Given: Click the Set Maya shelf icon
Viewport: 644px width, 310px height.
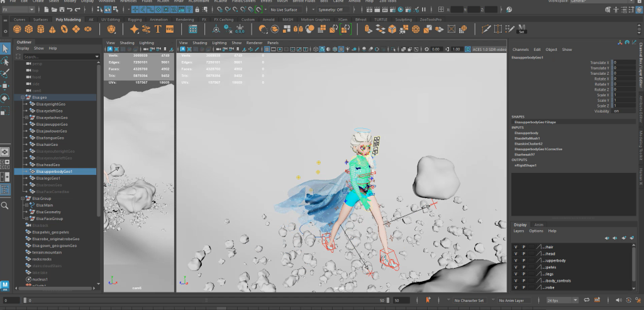Looking at the screenshot, I should click(x=521, y=29).
